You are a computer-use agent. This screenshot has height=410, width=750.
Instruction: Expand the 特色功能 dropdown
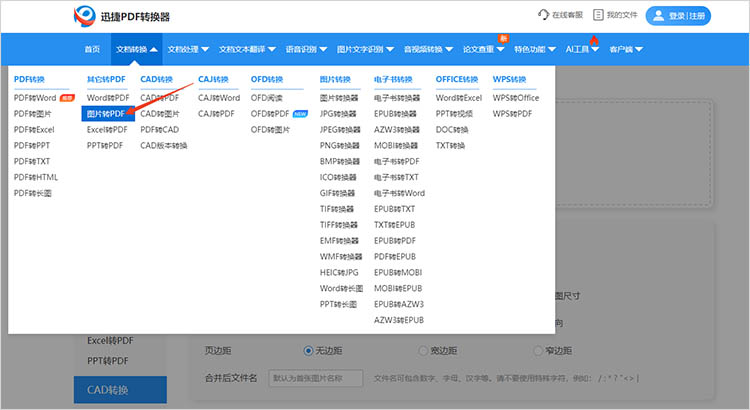click(x=535, y=49)
